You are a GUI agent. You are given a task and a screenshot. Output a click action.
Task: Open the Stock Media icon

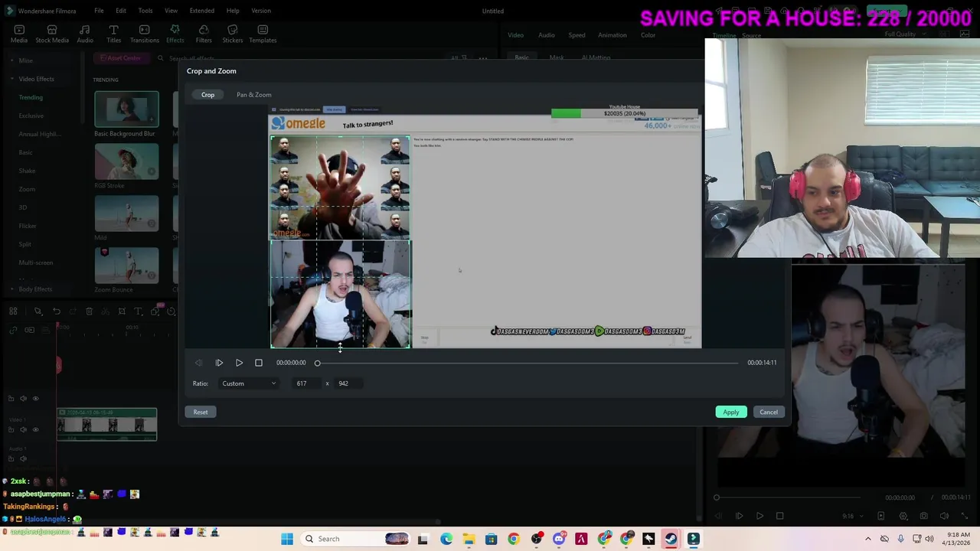click(x=52, y=34)
